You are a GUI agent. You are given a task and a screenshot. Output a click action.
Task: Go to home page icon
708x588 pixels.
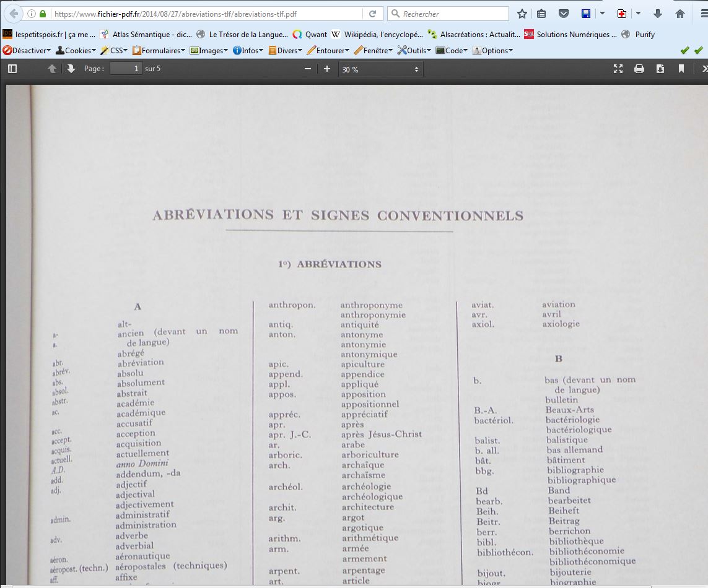coord(680,14)
